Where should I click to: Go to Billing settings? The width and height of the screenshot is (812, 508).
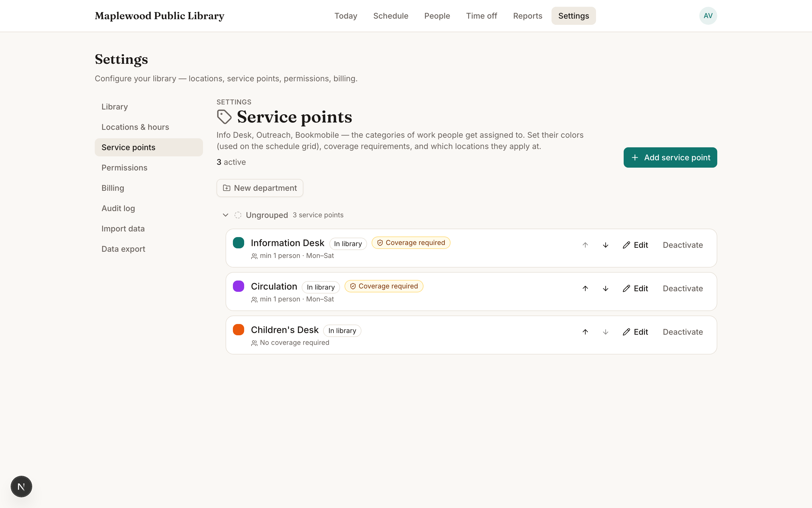tap(149, 188)
